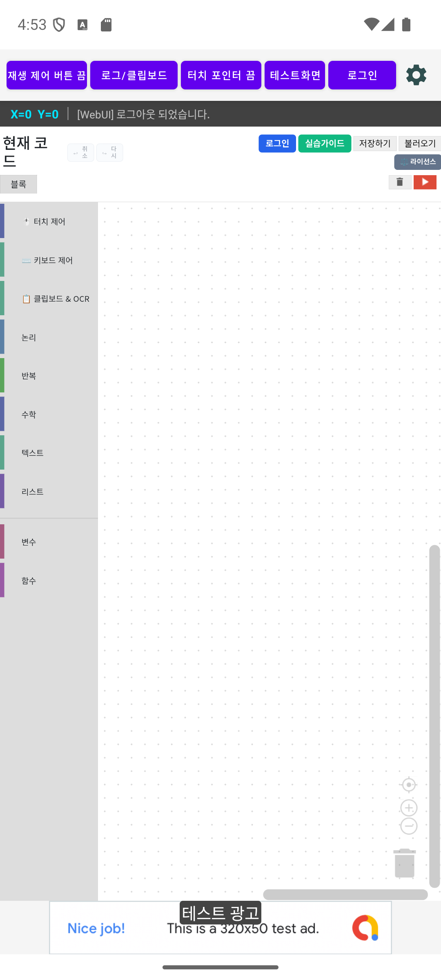Tap the shield status bar icon

coord(59,25)
